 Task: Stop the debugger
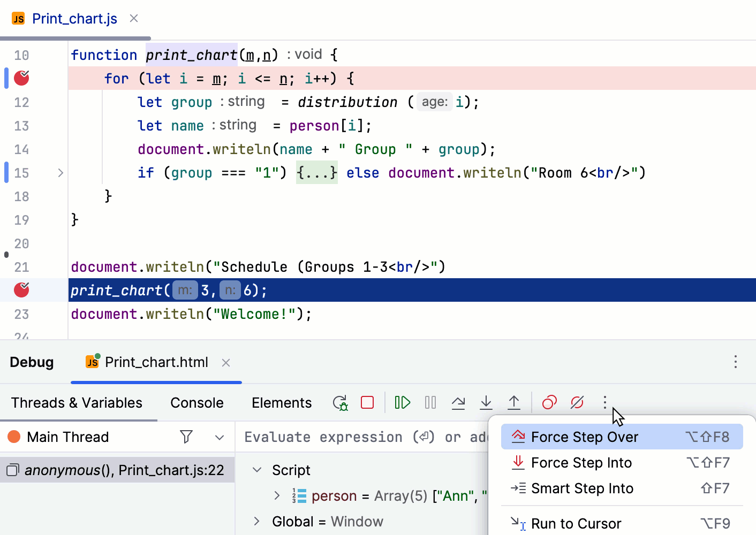(367, 402)
